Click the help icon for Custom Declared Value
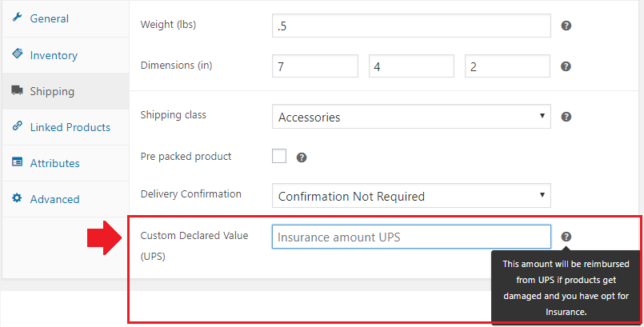 pyautogui.click(x=566, y=237)
